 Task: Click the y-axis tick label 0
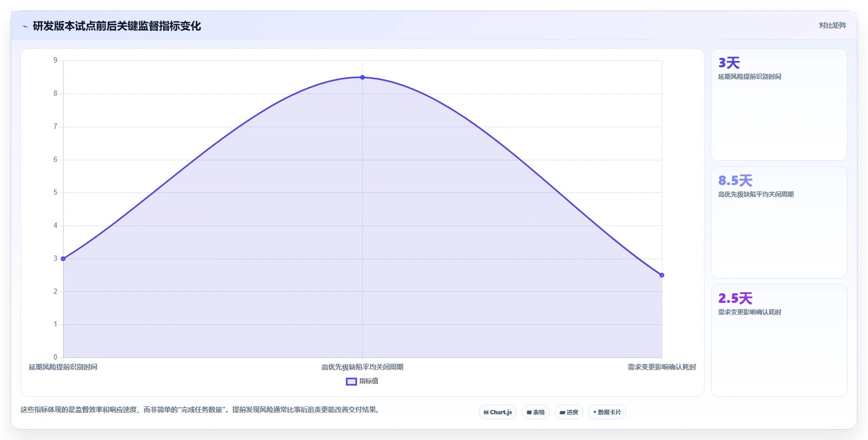[55, 357]
